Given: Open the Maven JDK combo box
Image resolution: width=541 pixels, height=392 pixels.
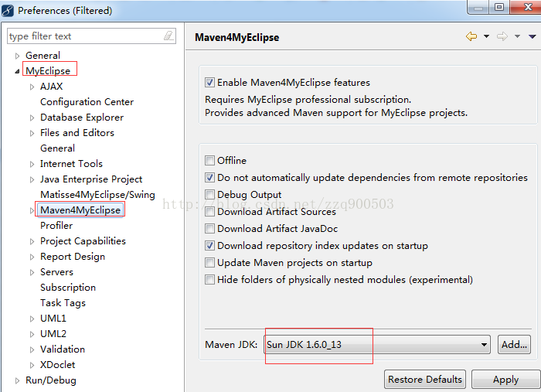Looking at the screenshot, I should pyautogui.click(x=377, y=344).
